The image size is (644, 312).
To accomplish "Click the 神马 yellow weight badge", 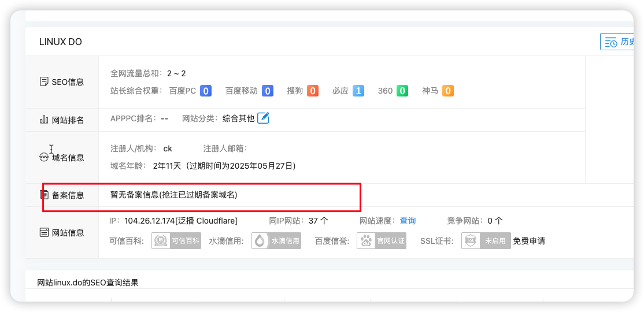I will 447,91.
